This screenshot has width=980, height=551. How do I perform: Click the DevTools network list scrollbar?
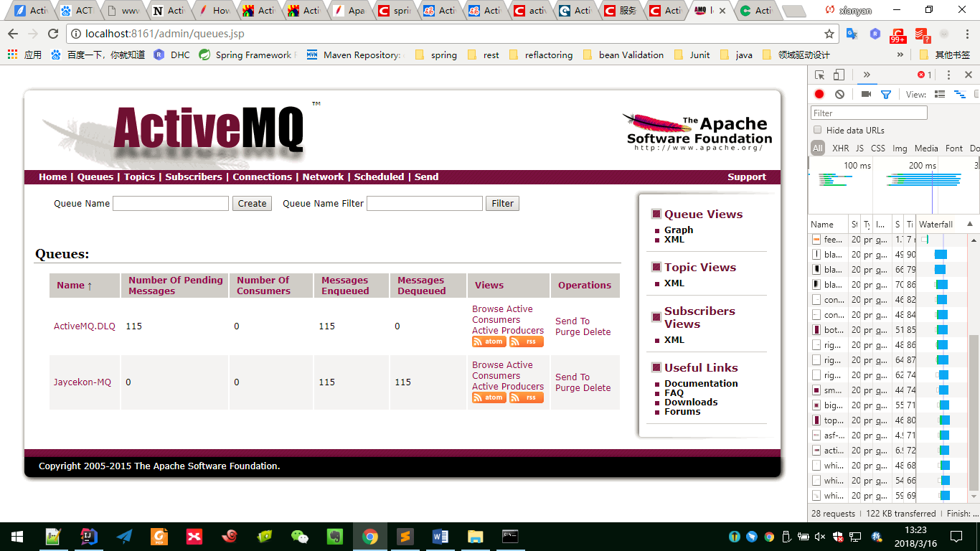click(x=974, y=414)
